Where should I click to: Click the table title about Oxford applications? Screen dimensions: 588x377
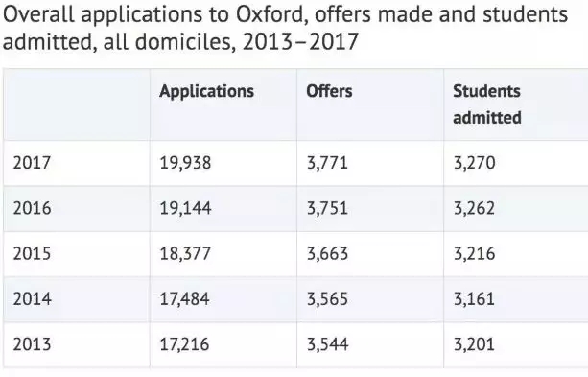tap(285, 28)
